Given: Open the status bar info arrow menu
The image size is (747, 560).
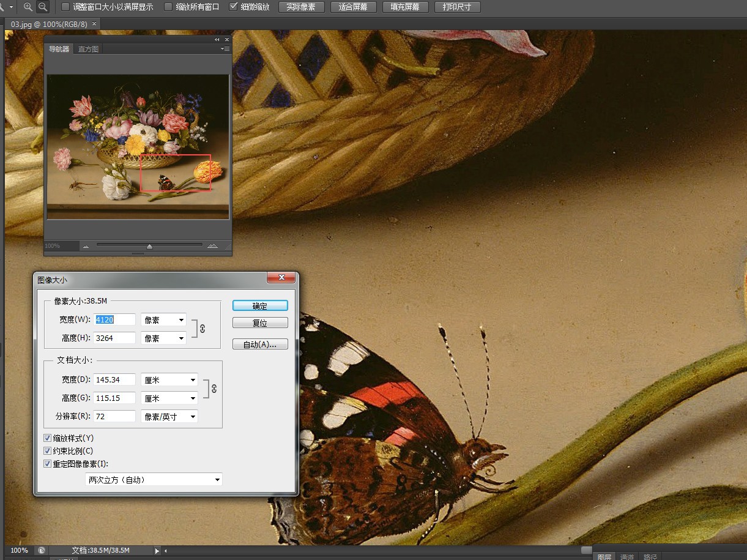Looking at the screenshot, I should [x=157, y=551].
